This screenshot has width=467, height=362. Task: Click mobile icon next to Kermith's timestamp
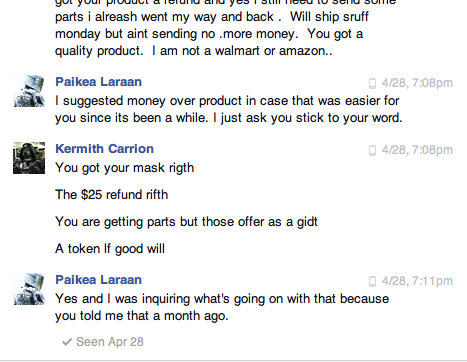pyautogui.click(x=372, y=150)
